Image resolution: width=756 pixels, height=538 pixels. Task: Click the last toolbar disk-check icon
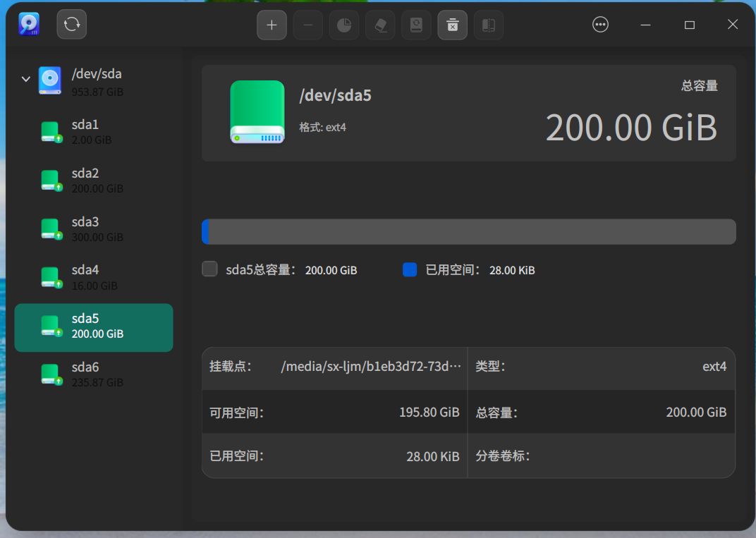point(488,24)
